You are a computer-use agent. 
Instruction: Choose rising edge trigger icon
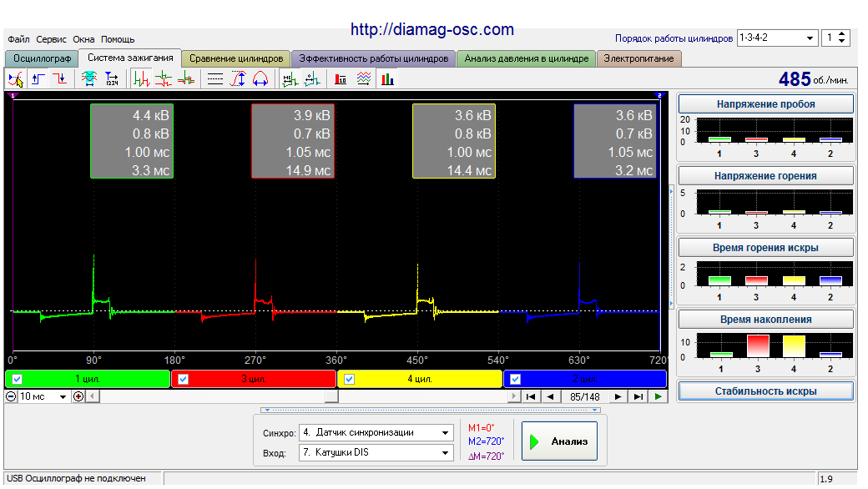tap(38, 79)
